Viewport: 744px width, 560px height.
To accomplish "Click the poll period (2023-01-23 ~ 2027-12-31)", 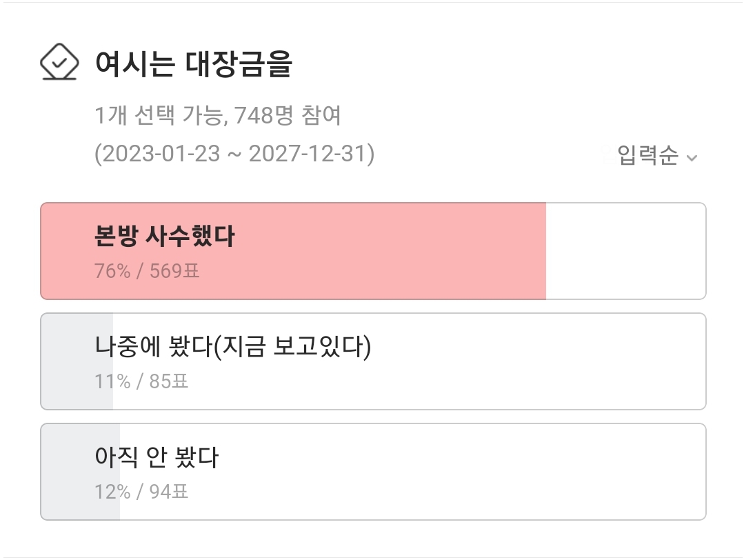I will coord(234,154).
